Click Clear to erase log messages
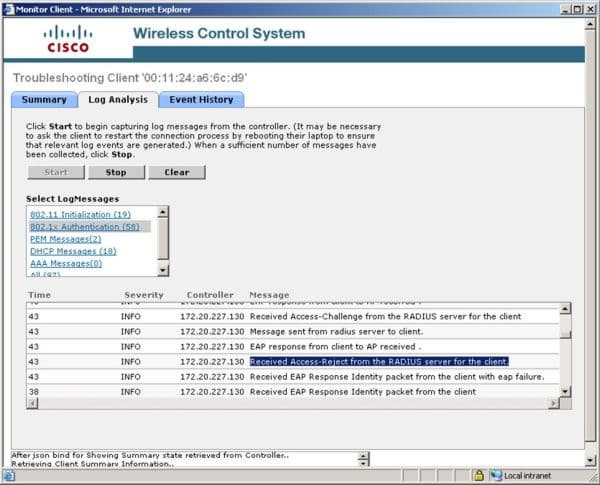The image size is (600, 485). 177,172
